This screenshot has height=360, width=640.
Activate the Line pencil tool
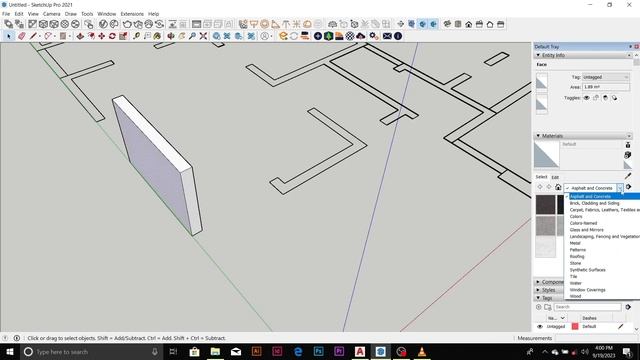pyautogui.click(x=33, y=36)
